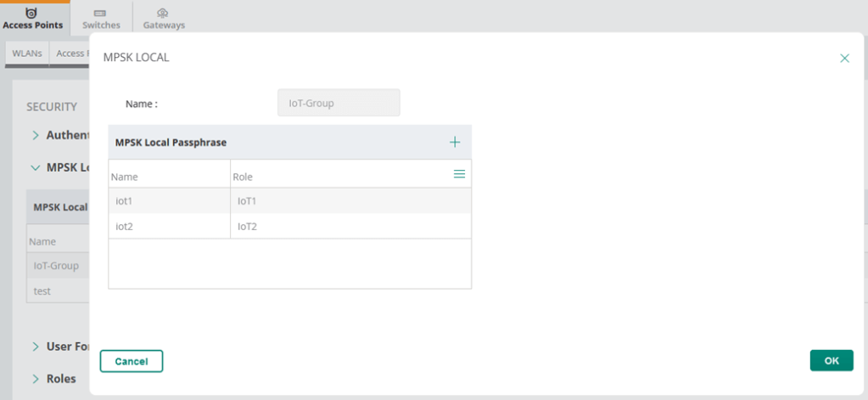This screenshot has width=868, height=400.
Task: Select the iot2 passphrase row
Action: 169,227
